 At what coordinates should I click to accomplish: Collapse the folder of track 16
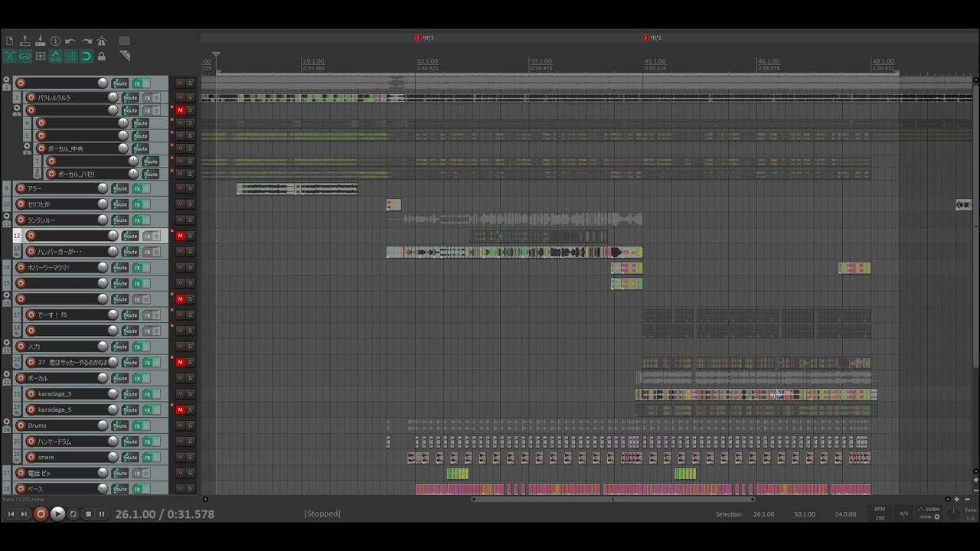[7, 295]
